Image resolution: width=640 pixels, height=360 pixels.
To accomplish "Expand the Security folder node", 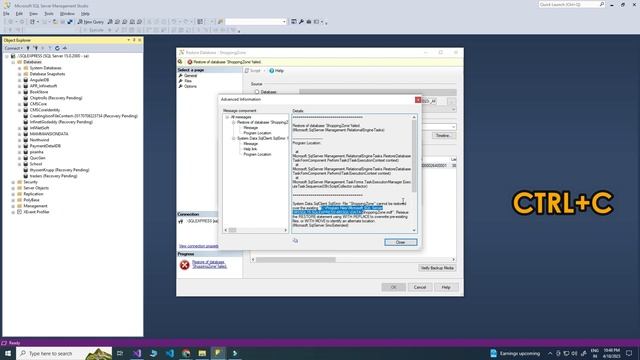I will (x=13, y=182).
